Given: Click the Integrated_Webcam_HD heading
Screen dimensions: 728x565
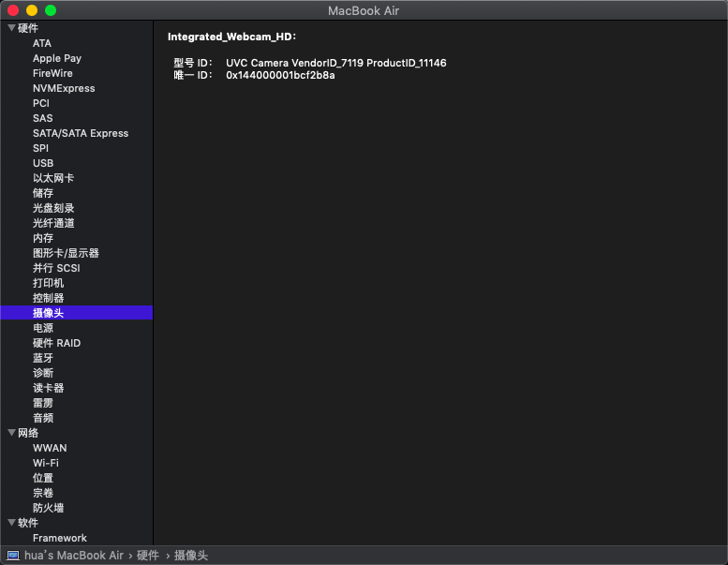Looking at the screenshot, I should pyautogui.click(x=231, y=37).
